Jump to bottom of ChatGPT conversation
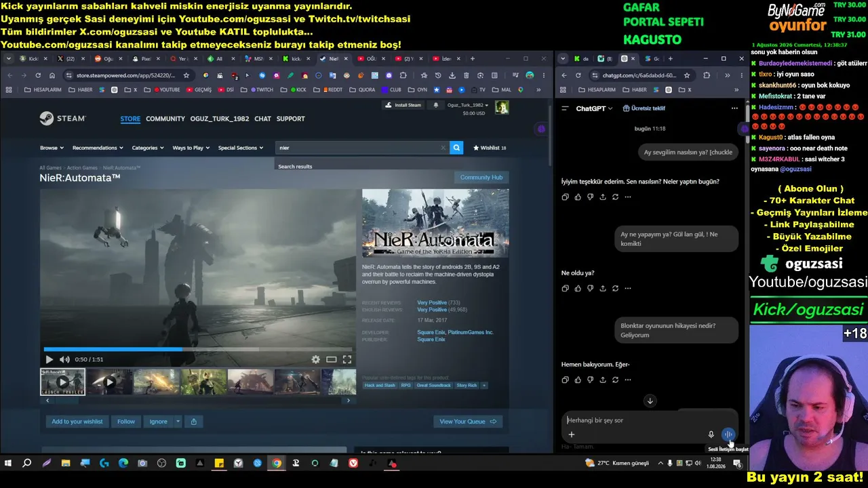Image resolution: width=868 pixels, height=488 pixels. [x=650, y=401]
